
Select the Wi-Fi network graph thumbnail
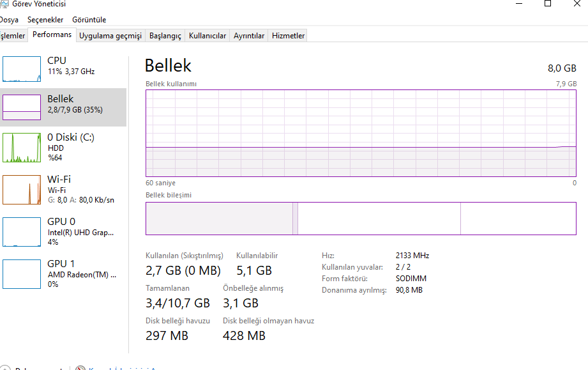[x=22, y=189]
